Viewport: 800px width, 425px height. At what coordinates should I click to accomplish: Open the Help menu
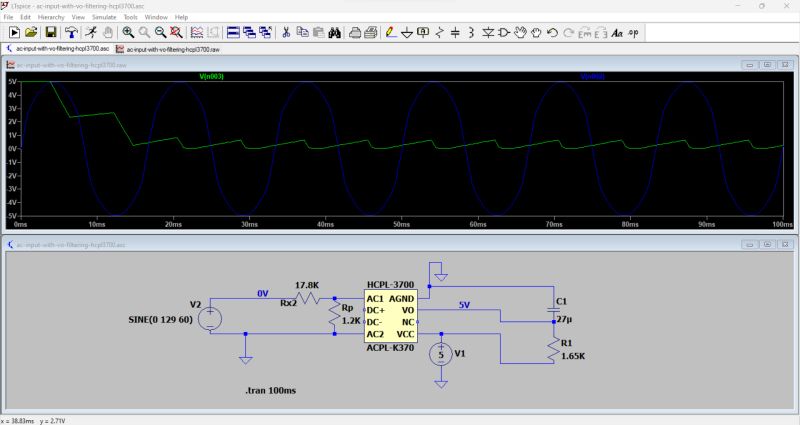[x=181, y=17]
